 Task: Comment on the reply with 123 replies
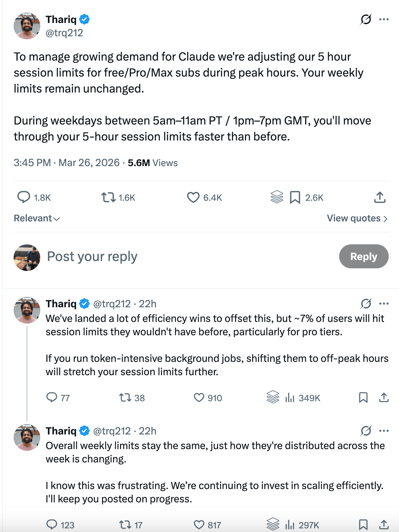(x=52, y=525)
